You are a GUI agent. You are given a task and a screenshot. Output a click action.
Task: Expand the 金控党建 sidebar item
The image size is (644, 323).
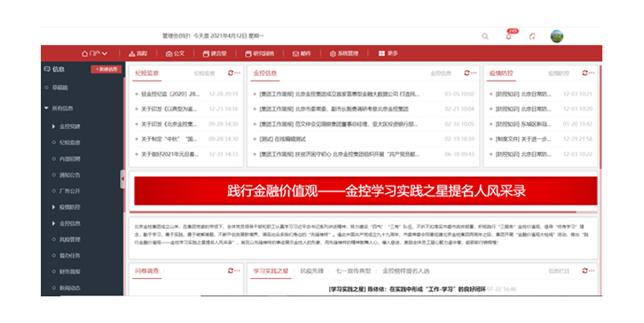click(53, 127)
